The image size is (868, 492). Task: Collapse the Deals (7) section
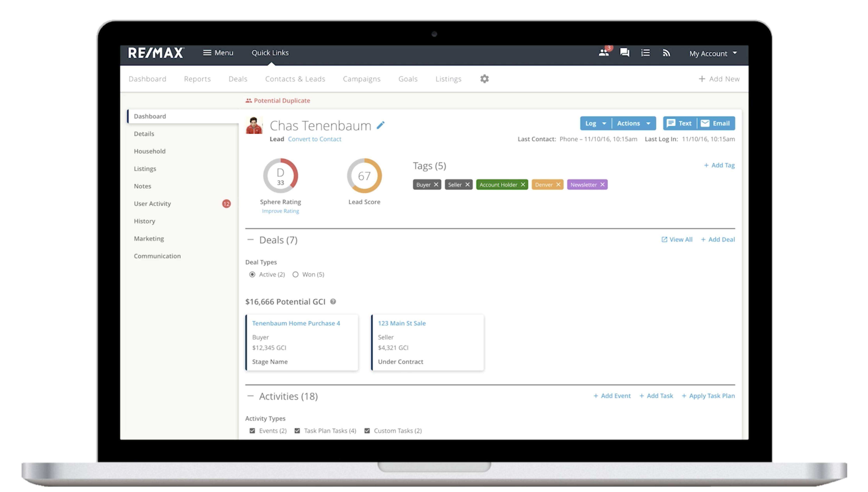pos(251,240)
